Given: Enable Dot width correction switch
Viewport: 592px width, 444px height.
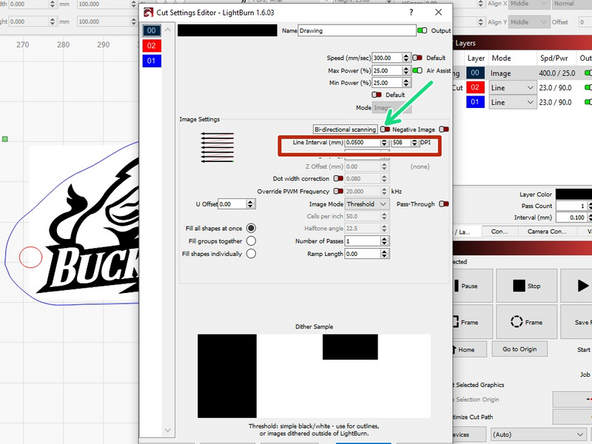Looking at the screenshot, I should click(338, 179).
